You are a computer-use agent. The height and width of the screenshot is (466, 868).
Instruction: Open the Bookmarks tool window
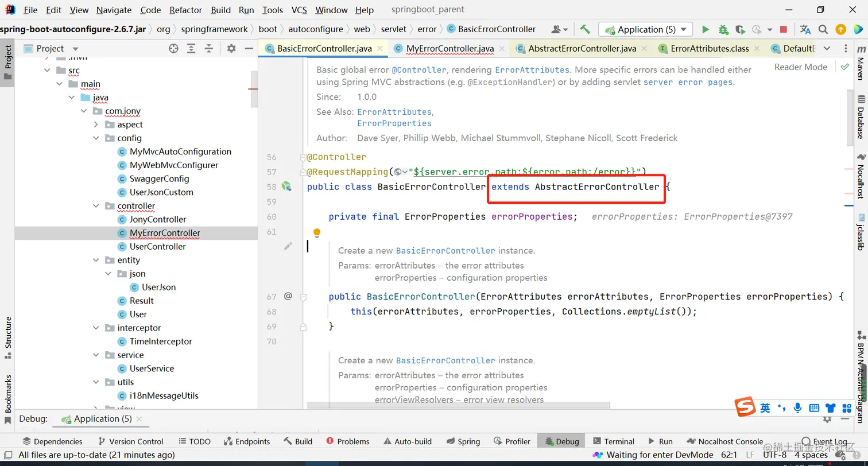[x=8, y=399]
